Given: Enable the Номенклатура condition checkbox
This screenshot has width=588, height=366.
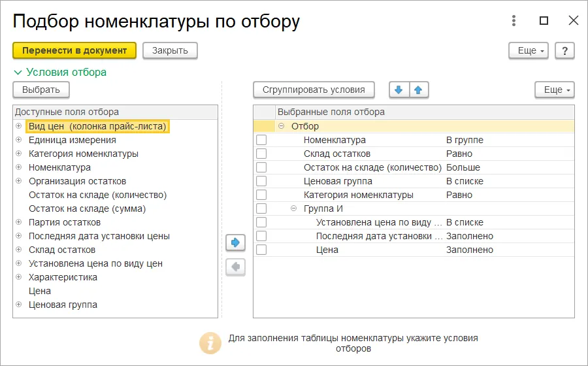Looking at the screenshot, I should point(261,140).
